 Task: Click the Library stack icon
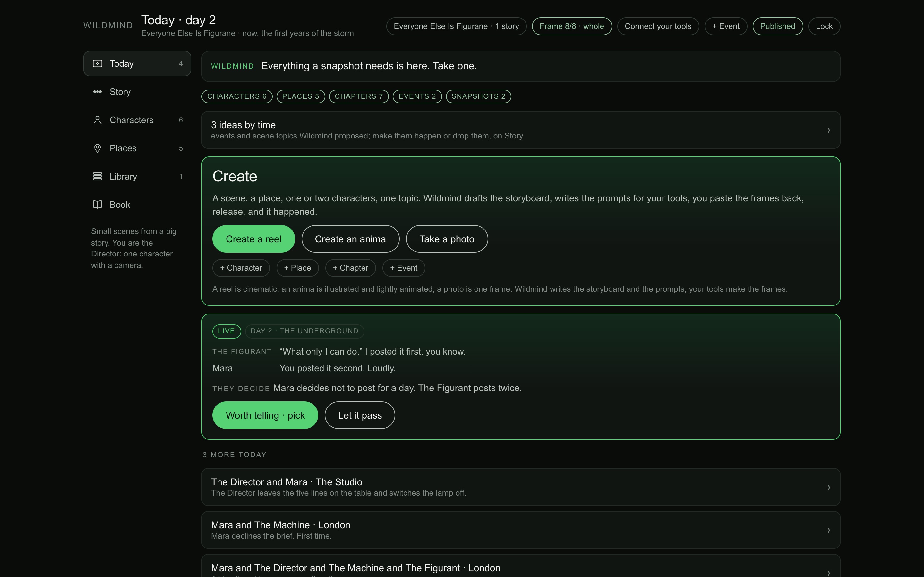point(97,176)
